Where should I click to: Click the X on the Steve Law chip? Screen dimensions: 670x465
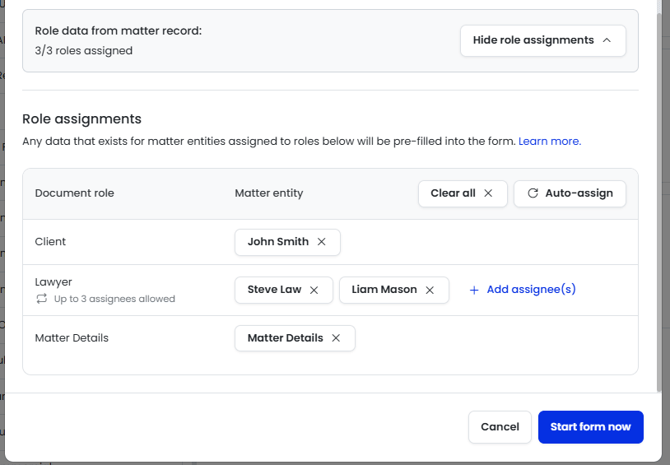(x=314, y=290)
